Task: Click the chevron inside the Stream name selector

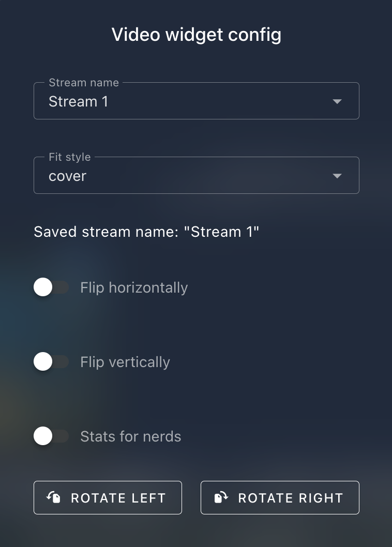Action: tap(337, 101)
